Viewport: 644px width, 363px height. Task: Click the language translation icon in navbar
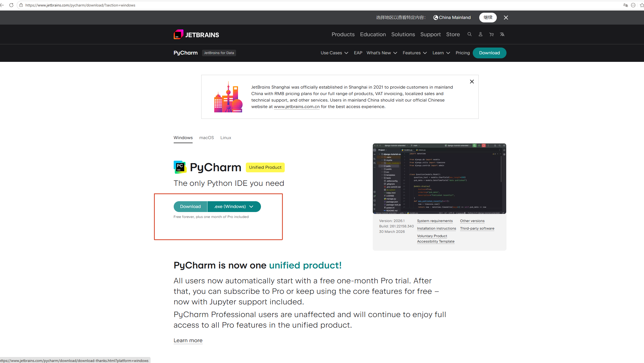coord(502,34)
